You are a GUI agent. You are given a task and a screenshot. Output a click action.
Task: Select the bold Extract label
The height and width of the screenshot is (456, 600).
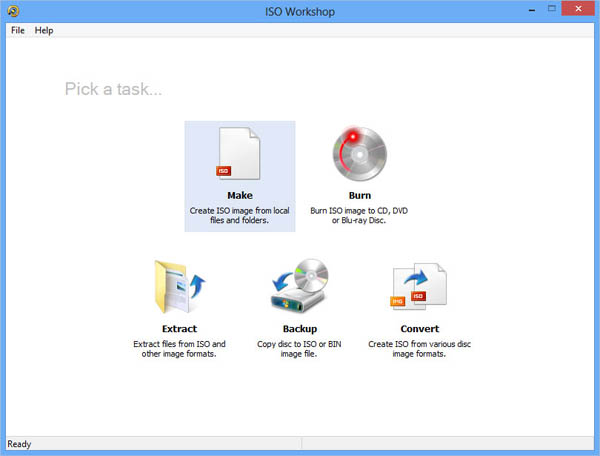click(x=179, y=329)
